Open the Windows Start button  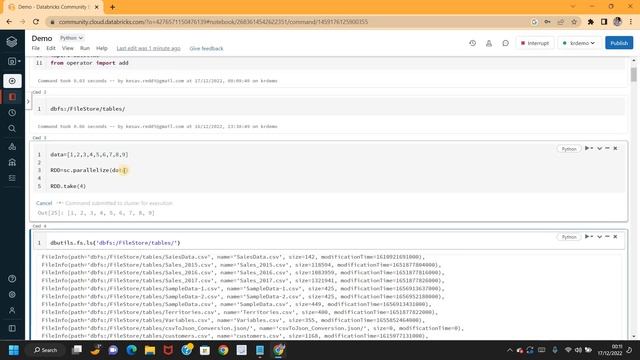pyautogui.click(x=13, y=350)
